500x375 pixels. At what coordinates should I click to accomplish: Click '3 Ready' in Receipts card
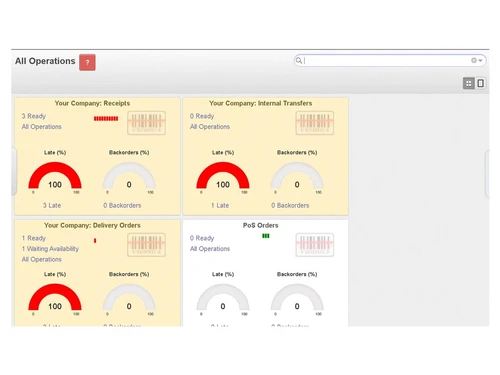(34, 116)
